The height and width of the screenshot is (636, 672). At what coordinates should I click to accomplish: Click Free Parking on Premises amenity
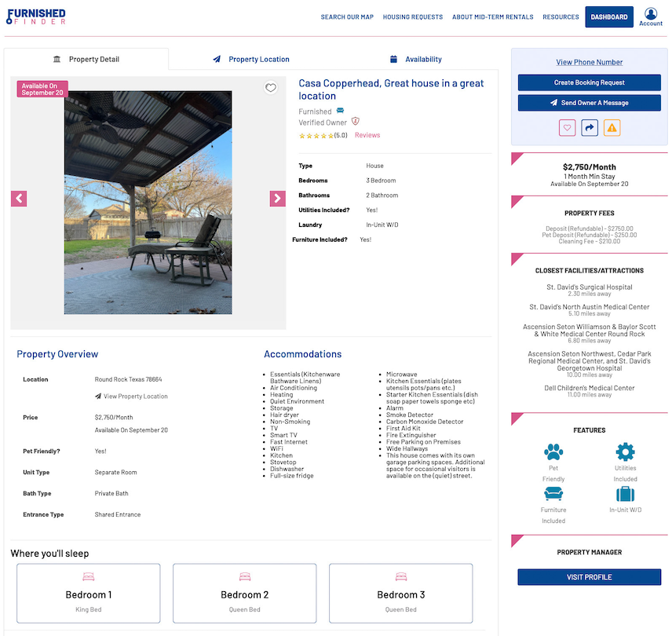[423, 442]
